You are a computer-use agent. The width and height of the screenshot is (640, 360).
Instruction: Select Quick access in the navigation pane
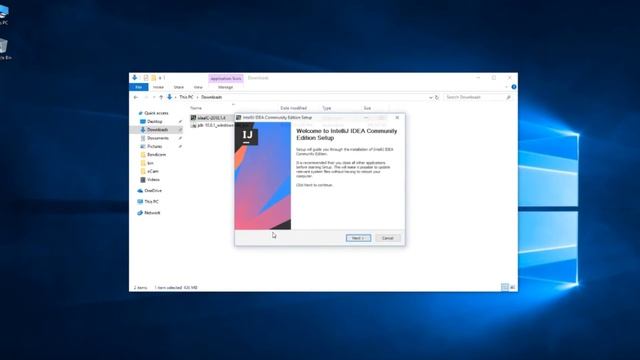click(156, 113)
